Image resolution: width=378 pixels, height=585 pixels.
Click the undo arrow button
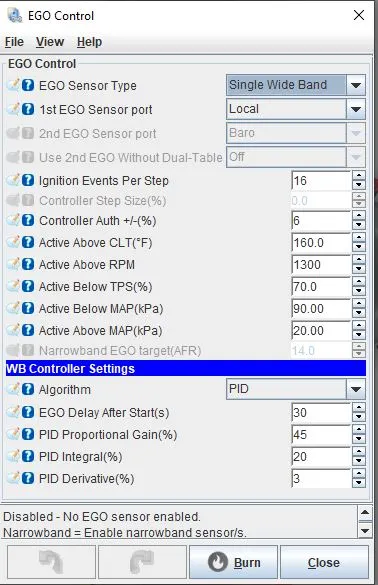coord(51,562)
